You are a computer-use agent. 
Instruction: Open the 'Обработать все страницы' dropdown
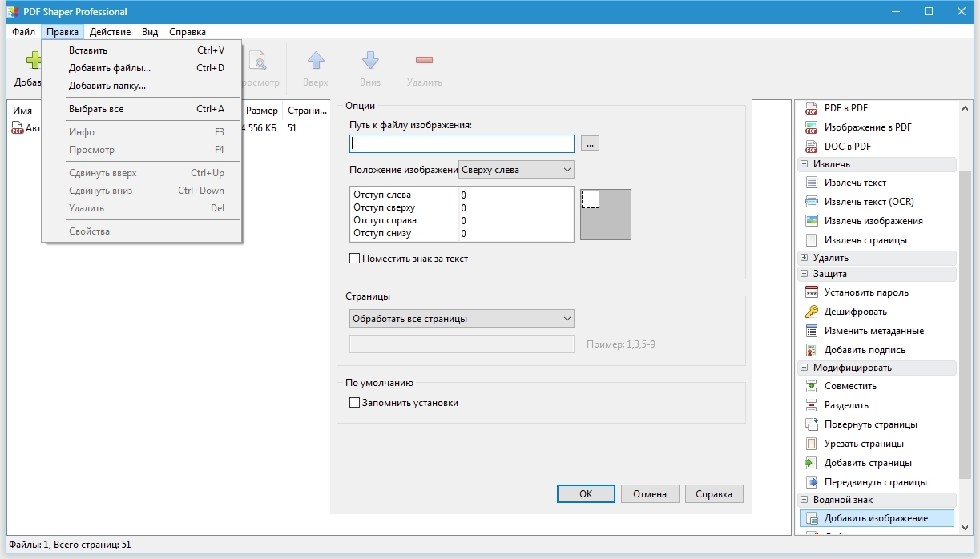(462, 319)
